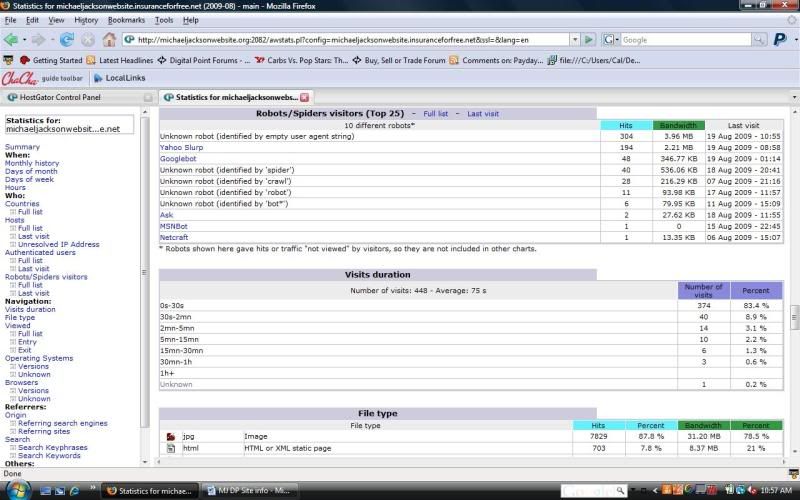This screenshot has height=500, width=800.
Task: Click the Stop loading icon
Action: tap(88, 40)
